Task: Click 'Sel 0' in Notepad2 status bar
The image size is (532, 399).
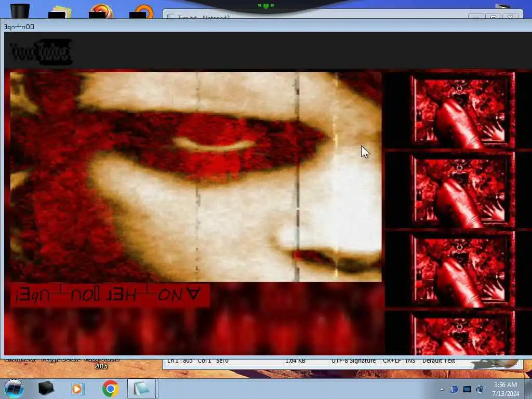Action: [222, 361]
